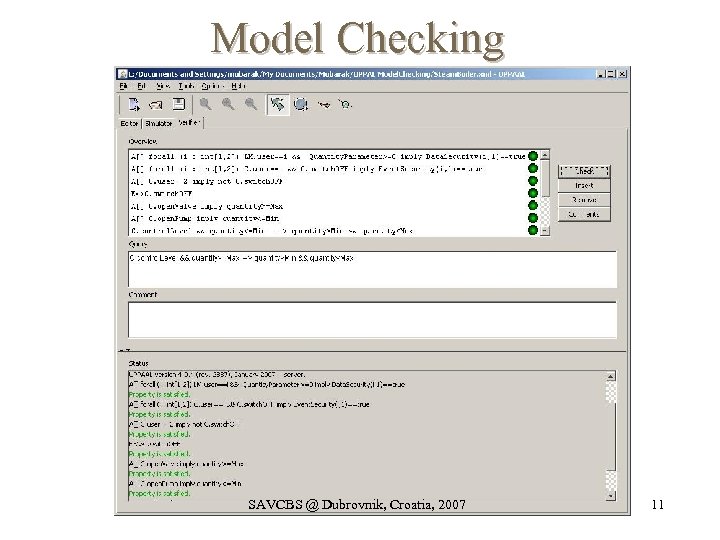The height and width of the screenshot is (540, 720).
Task: Click green status light of first forall query
Action: (x=533, y=156)
